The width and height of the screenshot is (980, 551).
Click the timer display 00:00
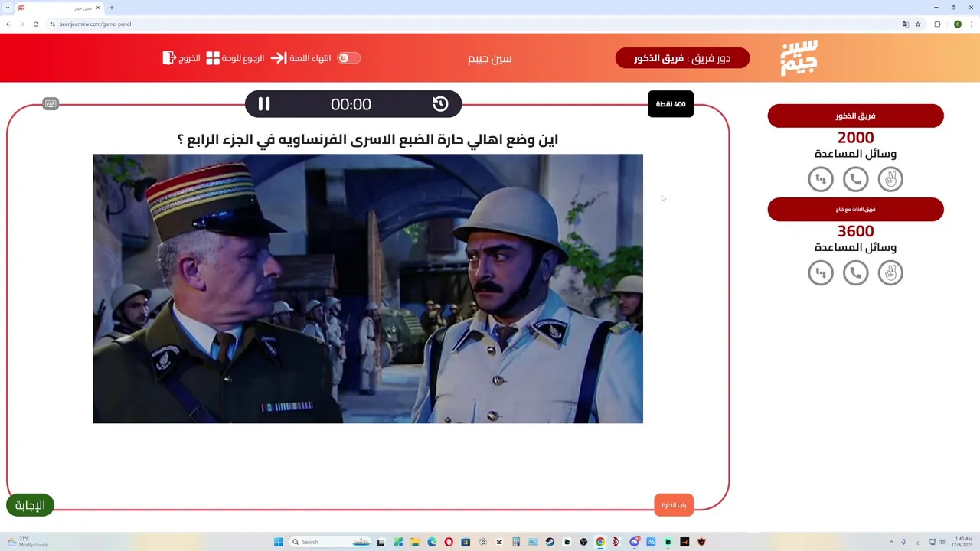[x=351, y=104]
